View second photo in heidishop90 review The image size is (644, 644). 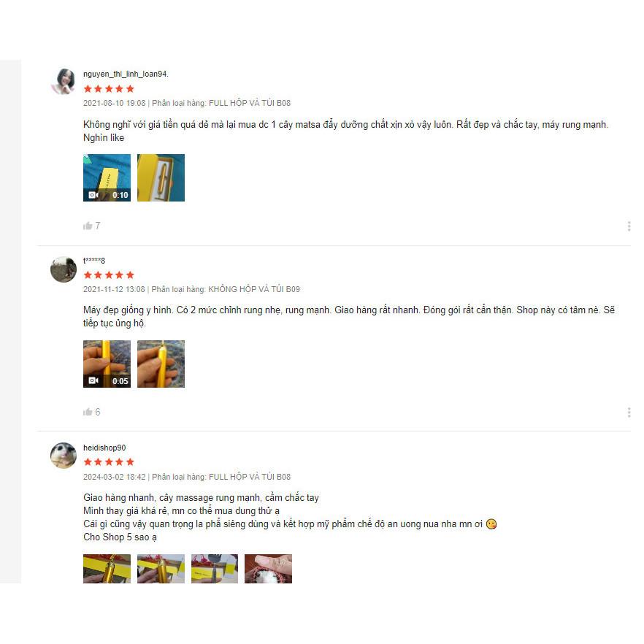point(161,569)
